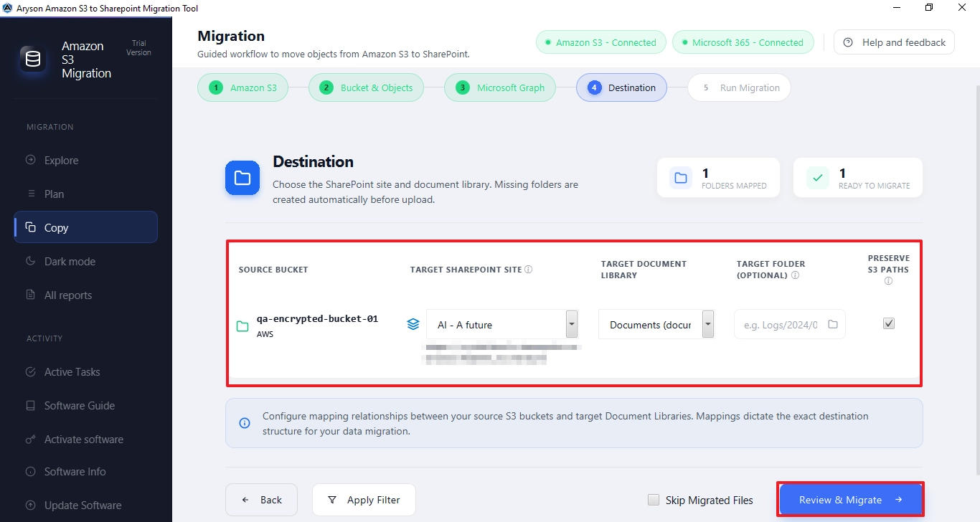980x522 pixels.
Task: Click Apply Filter button
Action: point(364,500)
